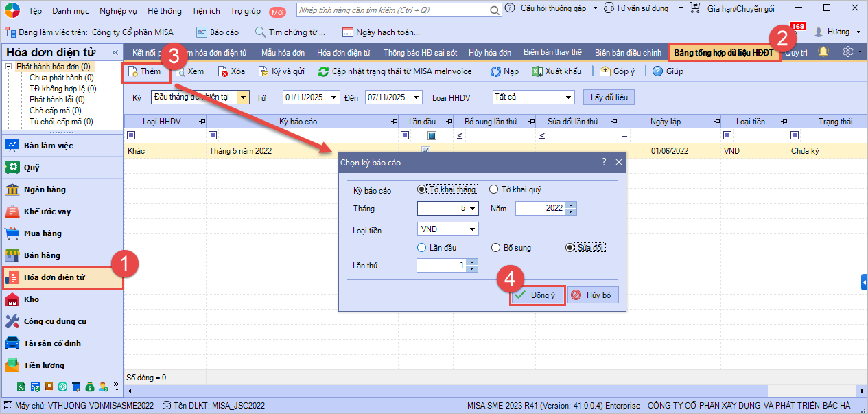Open the Nghiệp vụ menu
This screenshot has height=414, width=868.
pyautogui.click(x=118, y=11)
